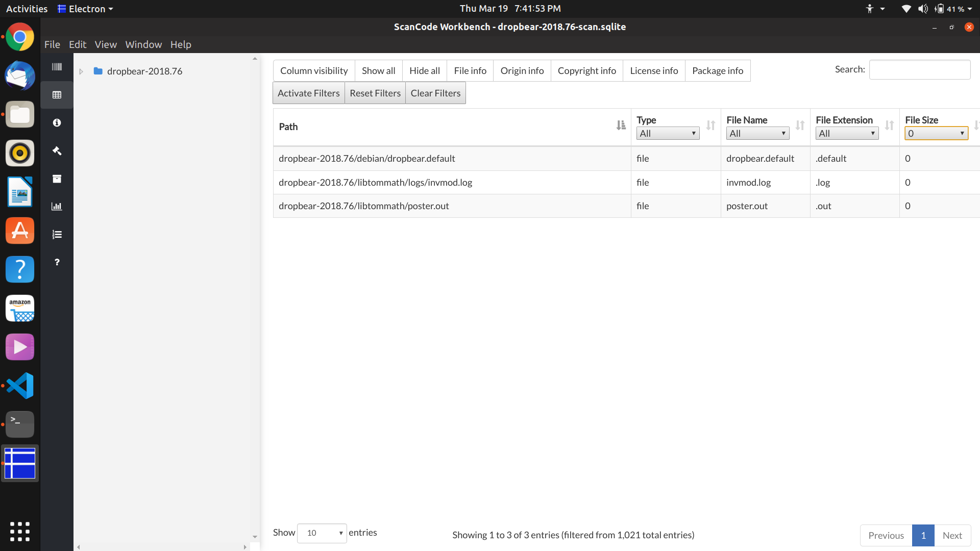Screen dimensions: 980x551
Task: Open Terminal from the dock
Action: (20, 424)
